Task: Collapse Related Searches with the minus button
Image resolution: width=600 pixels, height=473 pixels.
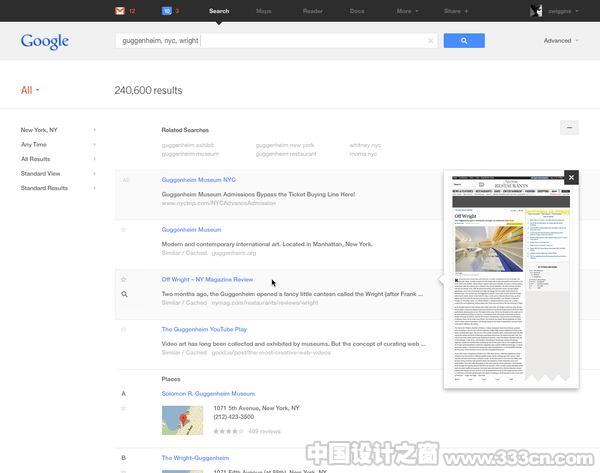Action: [x=569, y=127]
